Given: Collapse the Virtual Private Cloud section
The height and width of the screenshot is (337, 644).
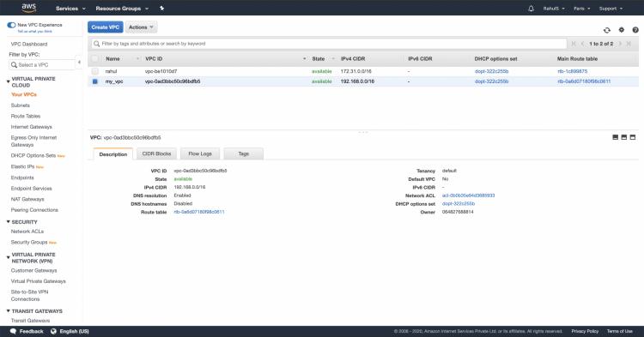Looking at the screenshot, I should 9,81.
